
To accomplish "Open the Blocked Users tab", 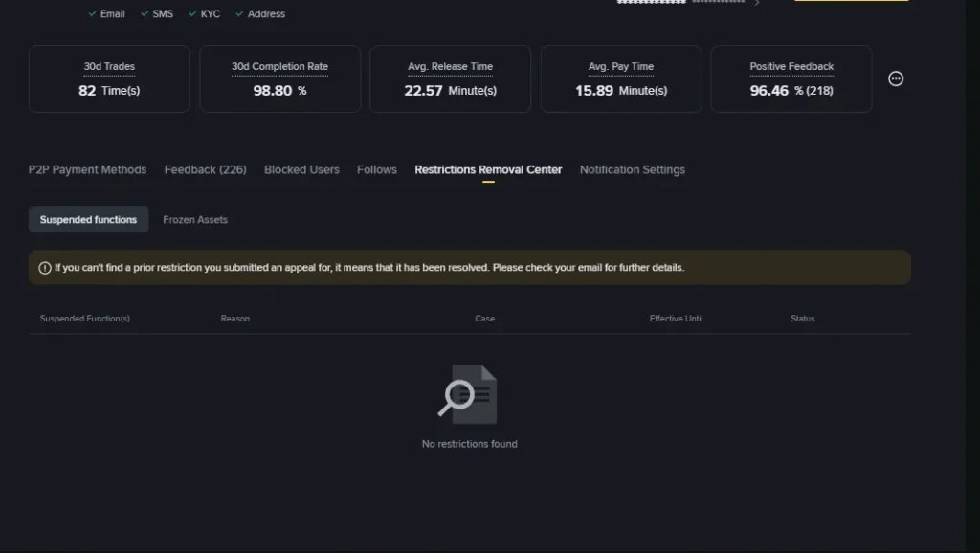I will [x=301, y=169].
